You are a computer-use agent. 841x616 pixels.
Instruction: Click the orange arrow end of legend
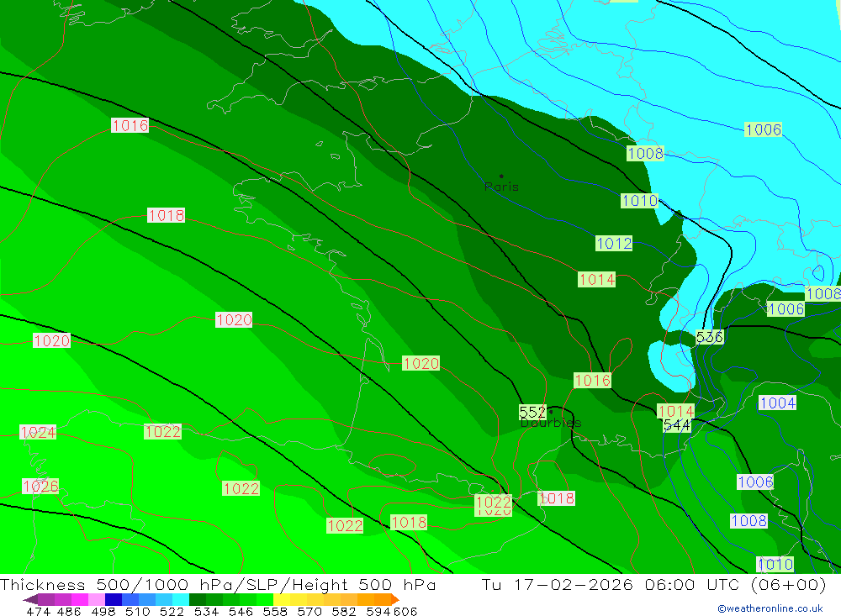[x=395, y=599]
